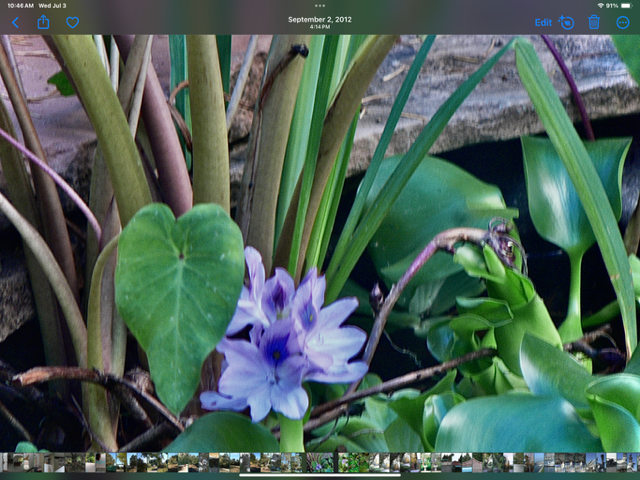Image resolution: width=640 pixels, height=480 pixels.
Task: Tap the purple flower in the photo
Action: click(x=284, y=340)
